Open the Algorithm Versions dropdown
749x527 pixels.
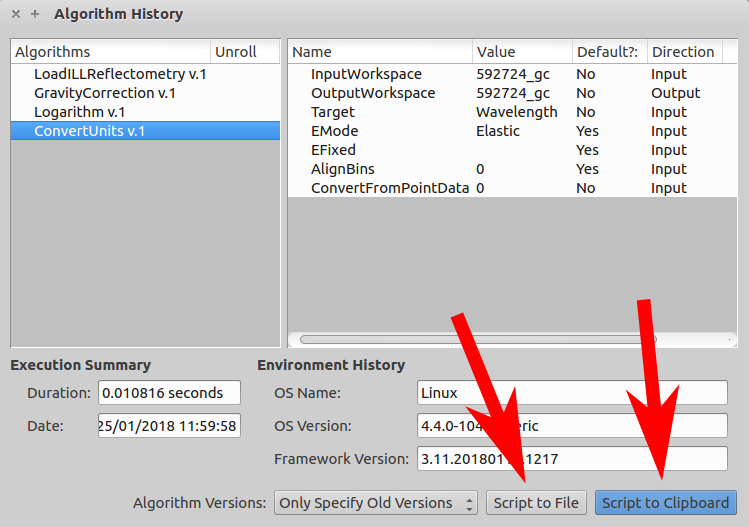coord(377,503)
